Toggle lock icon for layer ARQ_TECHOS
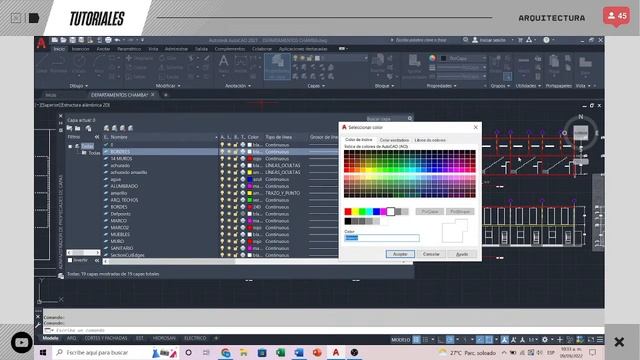 [x=236, y=200]
